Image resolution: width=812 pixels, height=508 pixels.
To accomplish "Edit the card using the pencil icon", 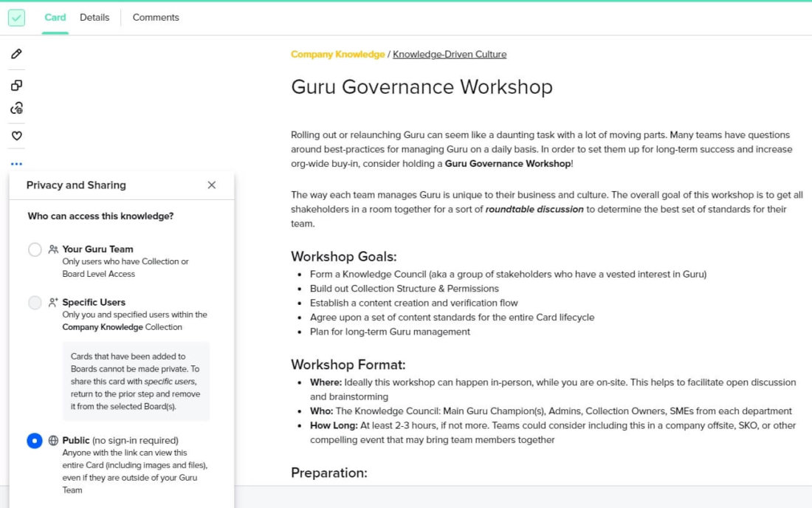I will tap(16, 54).
